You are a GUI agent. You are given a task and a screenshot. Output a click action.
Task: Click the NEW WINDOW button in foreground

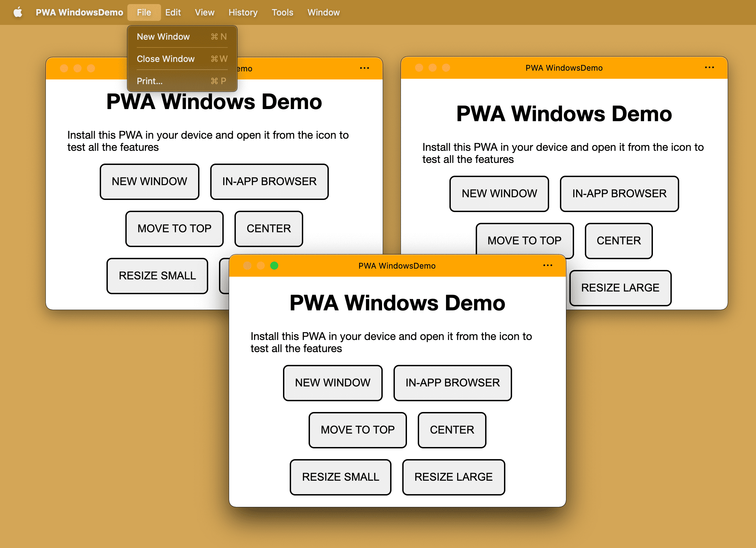pyautogui.click(x=334, y=382)
